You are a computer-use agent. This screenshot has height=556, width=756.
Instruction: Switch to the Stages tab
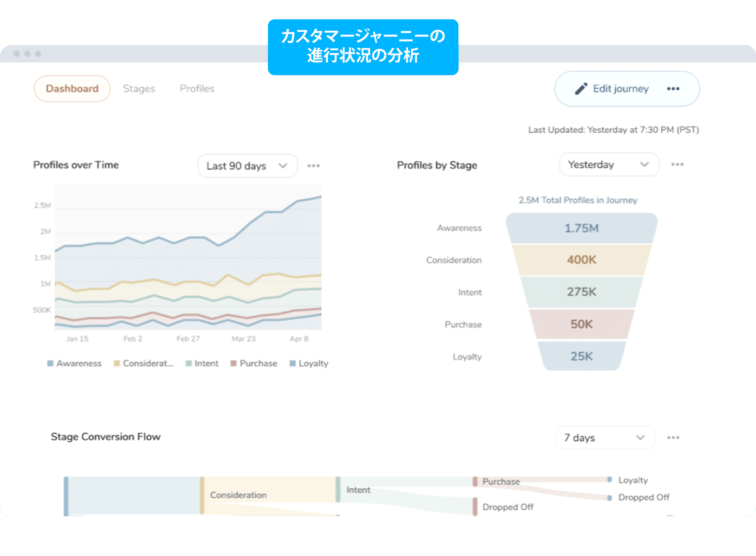pos(139,89)
